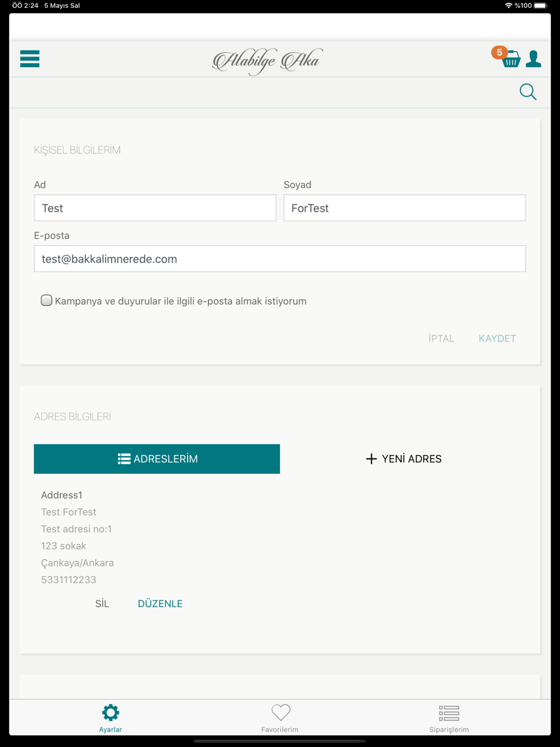The height and width of the screenshot is (747, 560).
Task: Switch to the Yeni Adres tab
Action: click(x=403, y=459)
